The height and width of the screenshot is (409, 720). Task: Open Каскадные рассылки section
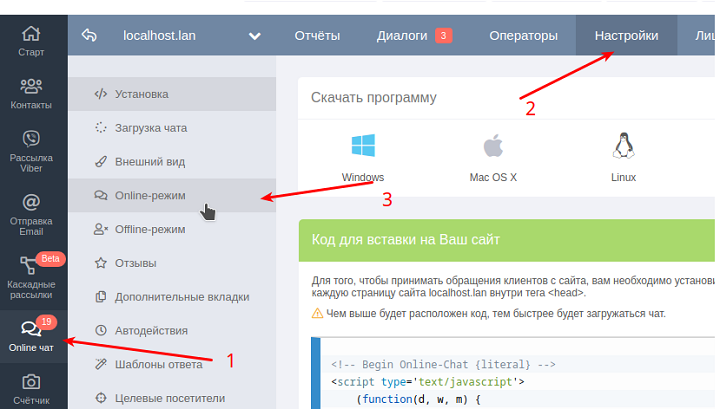coord(31,278)
